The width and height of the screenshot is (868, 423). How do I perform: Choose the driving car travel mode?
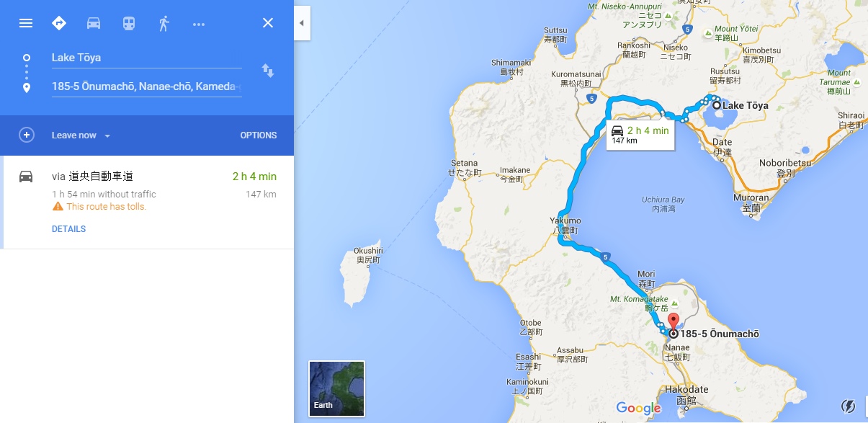click(94, 23)
